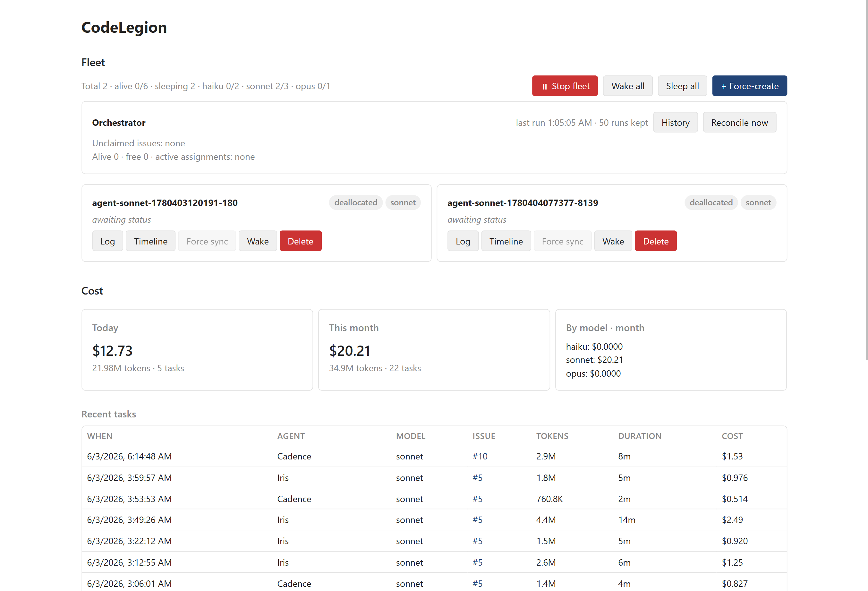Wake all agents in the fleet
Image resolution: width=868 pixels, height=591 pixels.
(x=627, y=86)
